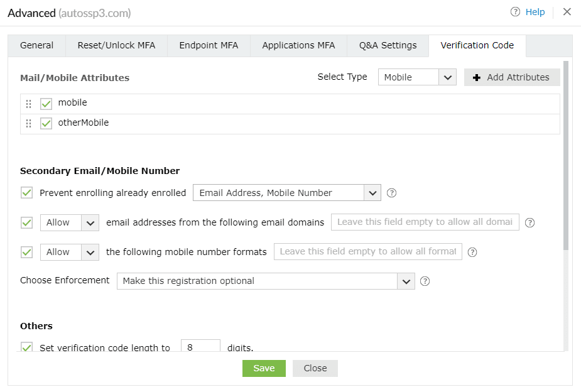Click the email domains input field
The image size is (581, 392).
pos(425,222)
